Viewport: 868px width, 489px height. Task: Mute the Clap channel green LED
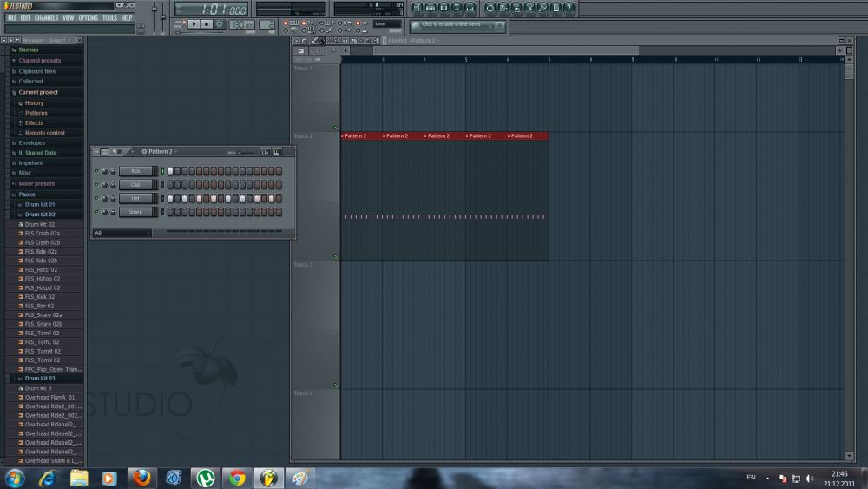(x=97, y=184)
